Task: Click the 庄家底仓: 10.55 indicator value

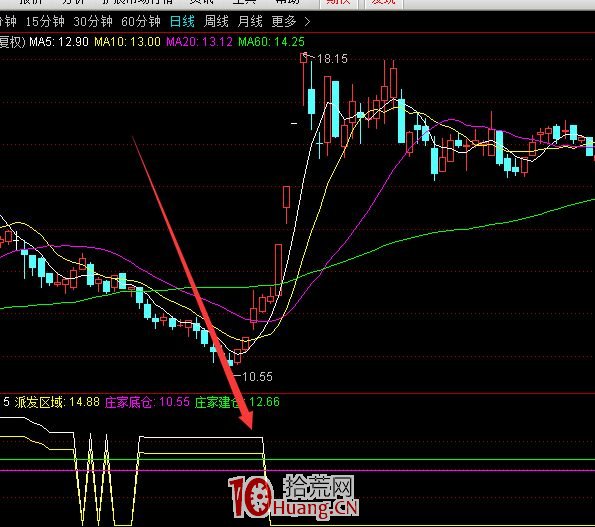Action: coord(147,402)
